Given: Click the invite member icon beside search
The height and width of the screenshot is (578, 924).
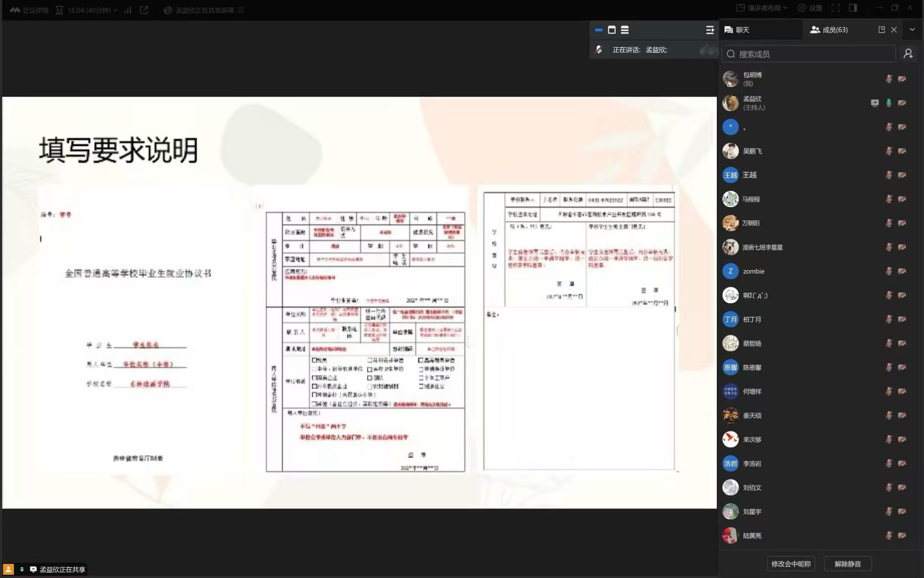Looking at the screenshot, I should coord(908,54).
